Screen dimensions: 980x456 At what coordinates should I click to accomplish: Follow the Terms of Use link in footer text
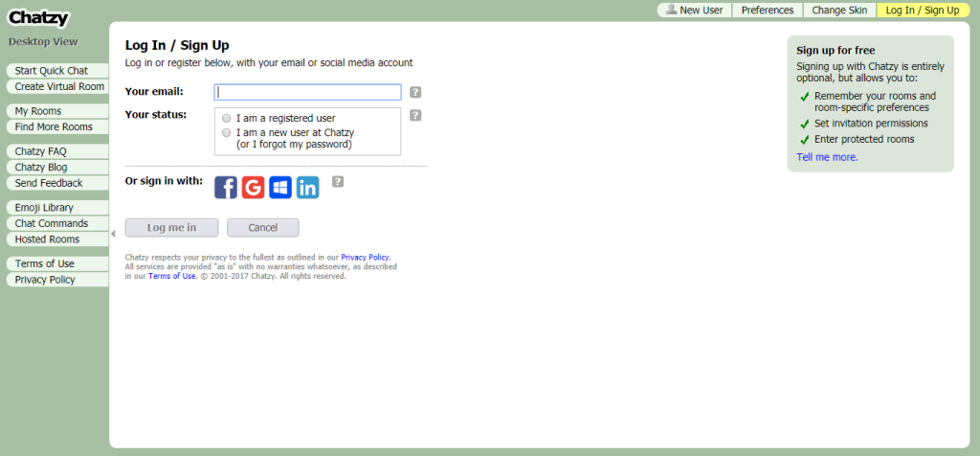point(172,276)
